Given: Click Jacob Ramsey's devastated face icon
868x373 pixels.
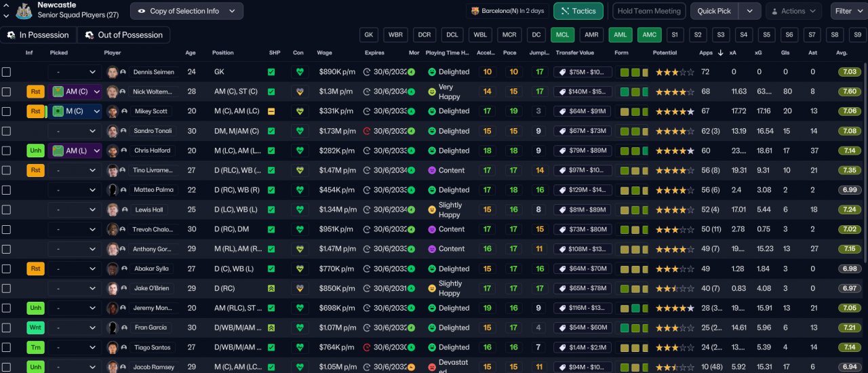Looking at the screenshot, I should pyautogui.click(x=432, y=367).
